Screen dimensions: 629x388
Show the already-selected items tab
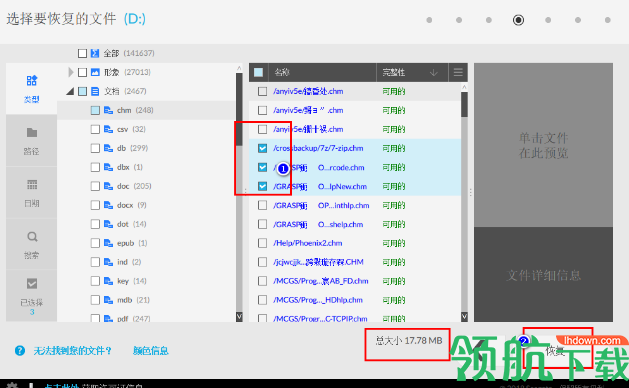pos(31,295)
